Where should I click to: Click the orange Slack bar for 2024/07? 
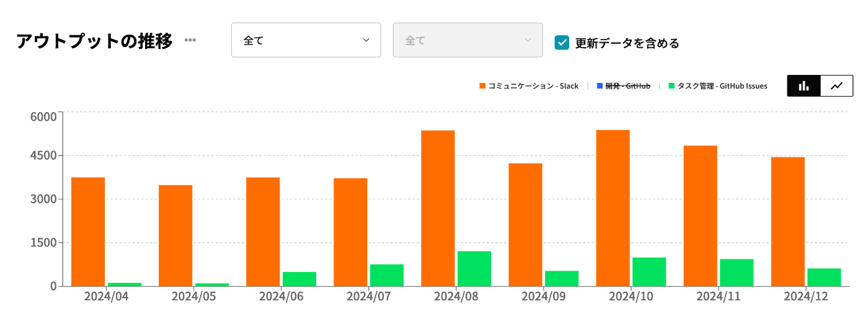350,232
